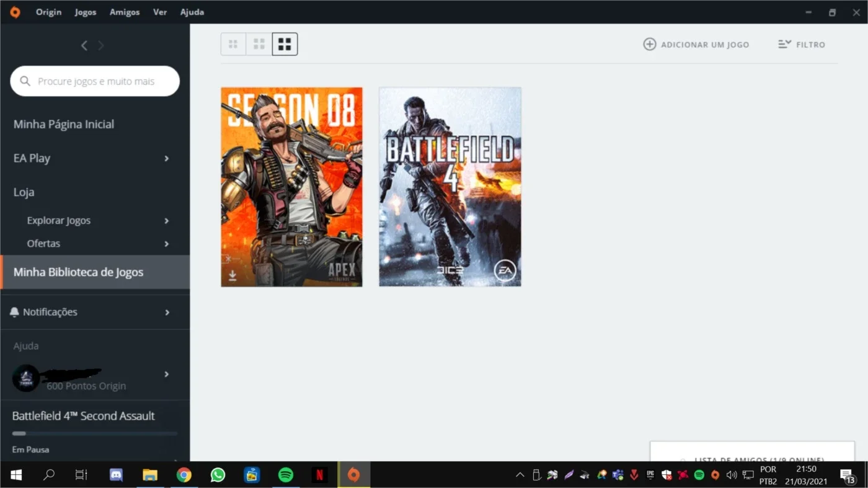Screen dimensions: 868x488
Task: Open Windows search in the taskbar
Action: click(48, 475)
